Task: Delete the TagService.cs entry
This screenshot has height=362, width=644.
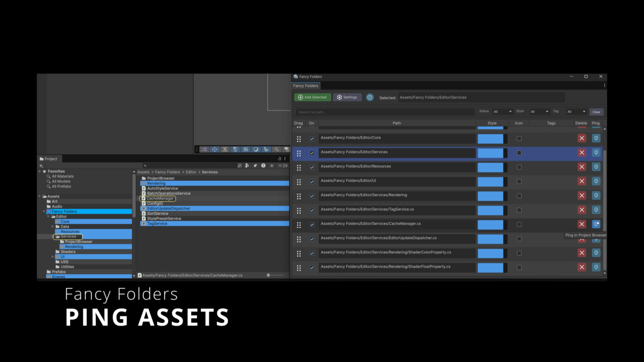Action: coord(581,210)
